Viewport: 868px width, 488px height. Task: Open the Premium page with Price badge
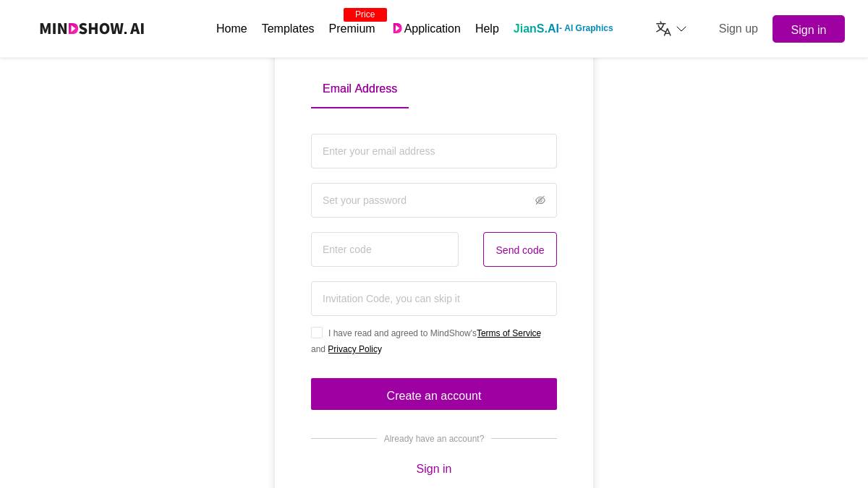pyautogui.click(x=352, y=29)
